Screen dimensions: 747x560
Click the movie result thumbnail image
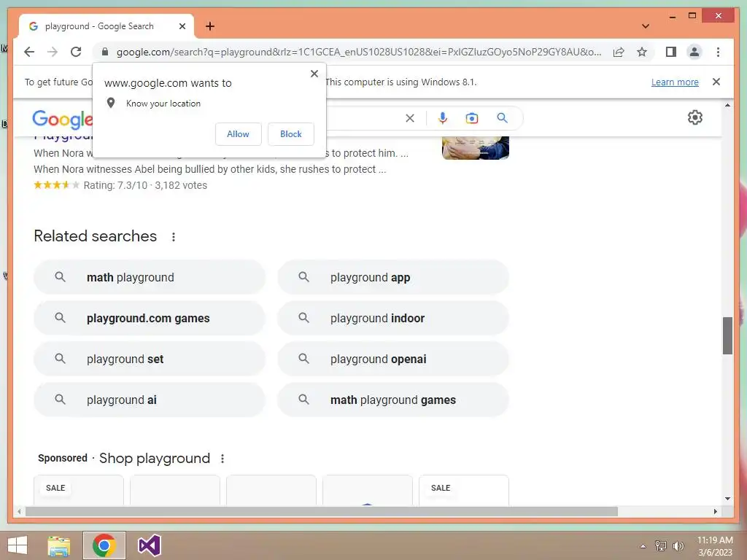[476, 147]
